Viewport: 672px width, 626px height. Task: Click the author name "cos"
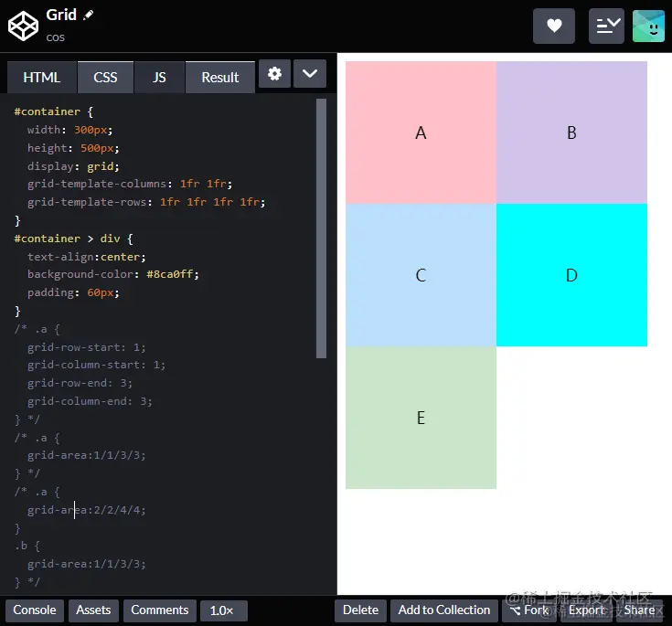[55, 37]
